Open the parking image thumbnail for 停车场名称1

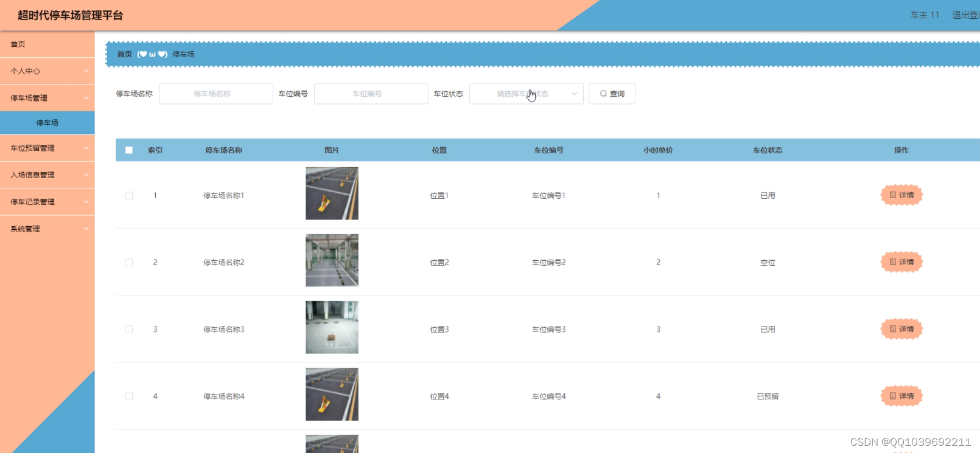click(x=332, y=193)
